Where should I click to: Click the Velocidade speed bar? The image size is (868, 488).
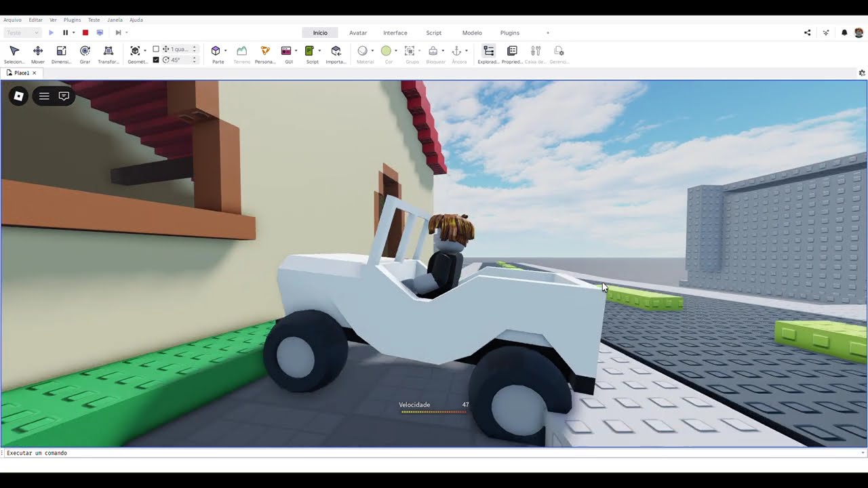click(x=433, y=411)
